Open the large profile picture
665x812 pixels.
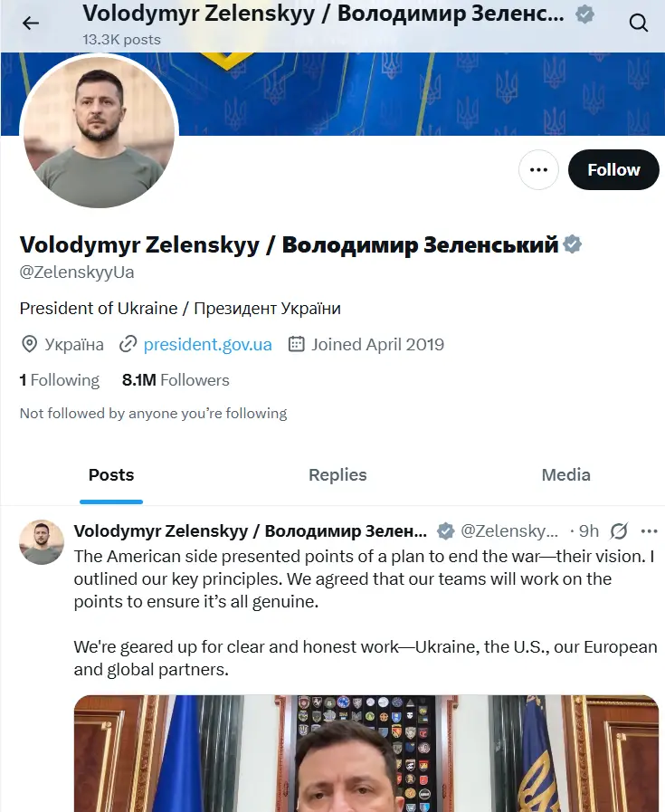(99, 131)
